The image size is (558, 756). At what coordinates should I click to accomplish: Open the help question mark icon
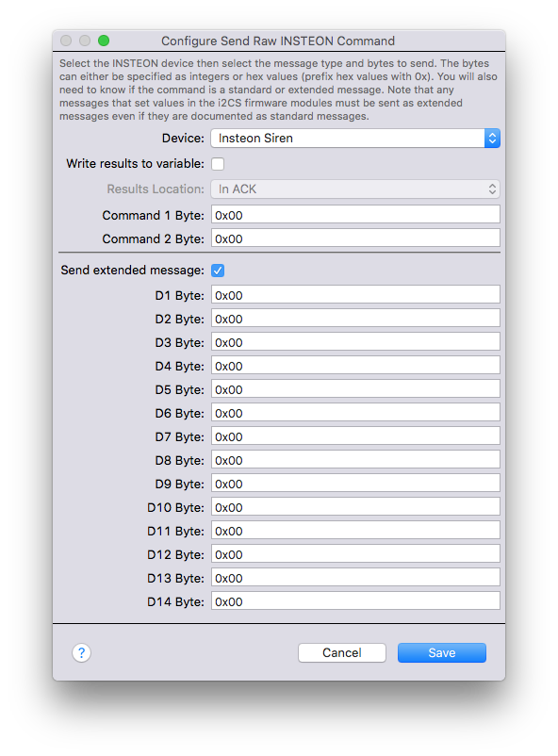[81, 653]
